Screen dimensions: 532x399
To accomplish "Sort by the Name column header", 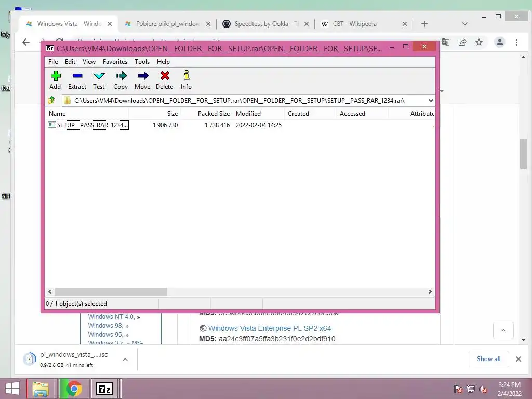I will tap(87, 114).
